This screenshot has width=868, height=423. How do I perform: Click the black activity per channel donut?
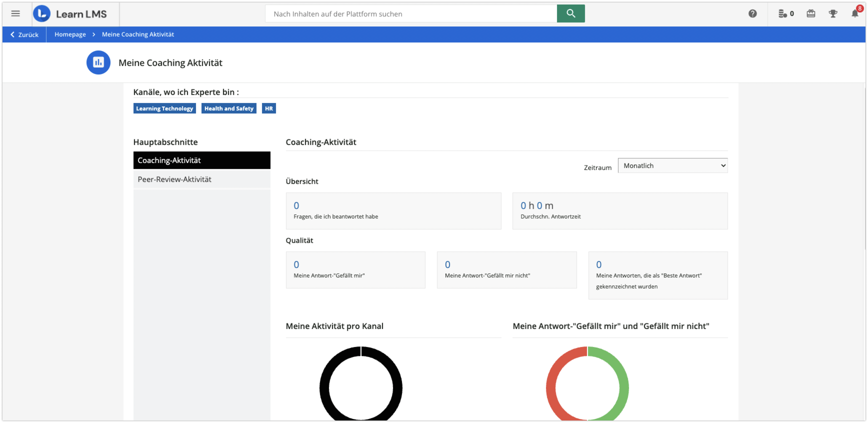[x=324, y=387]
